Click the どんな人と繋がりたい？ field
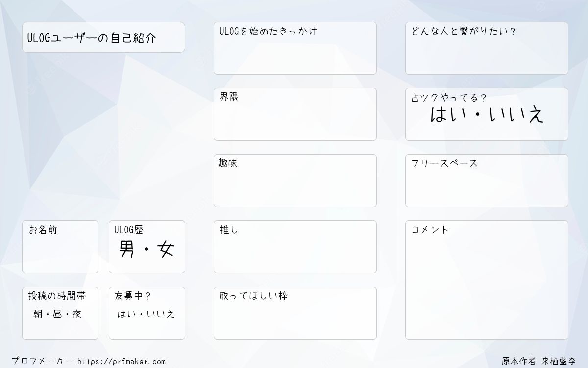The width and height of the screenshot is (588, 368). tap(487, 48)
